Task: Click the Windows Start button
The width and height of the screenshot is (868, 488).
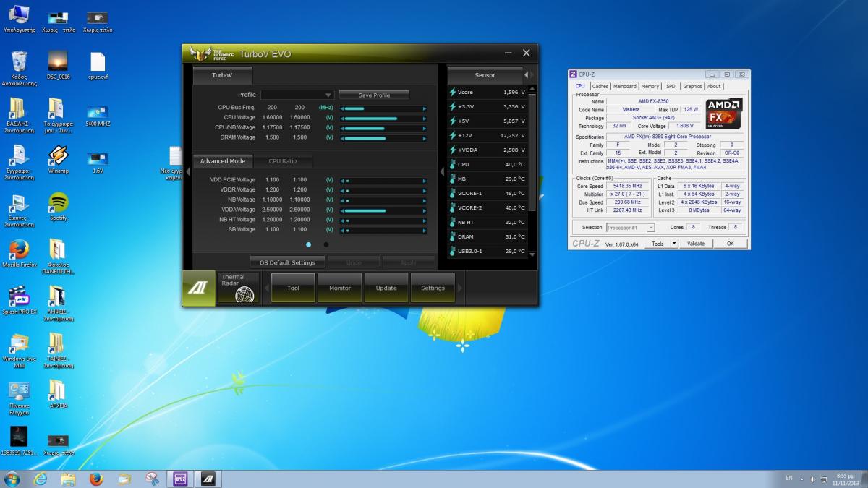Action: [12, 479]
